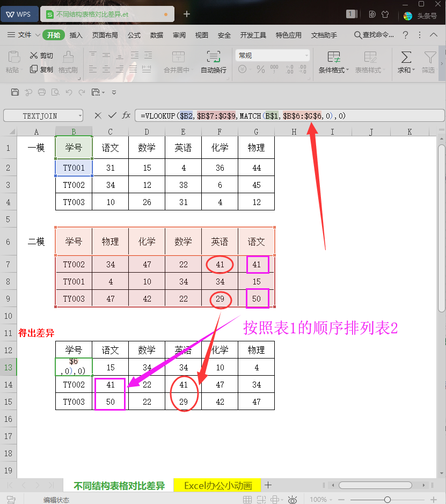Viewport: 446px width, 504px height.
Task: Open the 公式 ribbon tab
Action: (x=134, y=35)
